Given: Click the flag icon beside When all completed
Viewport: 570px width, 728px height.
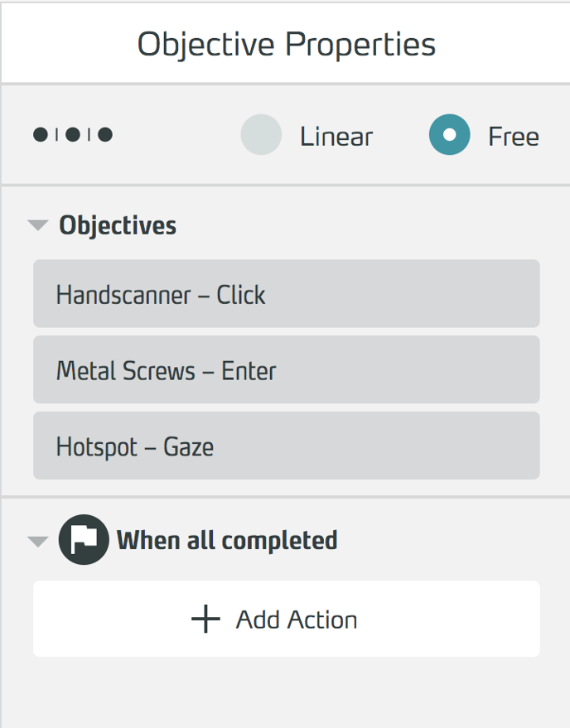Looking at the screenshot, I should (x=84, y=540).
